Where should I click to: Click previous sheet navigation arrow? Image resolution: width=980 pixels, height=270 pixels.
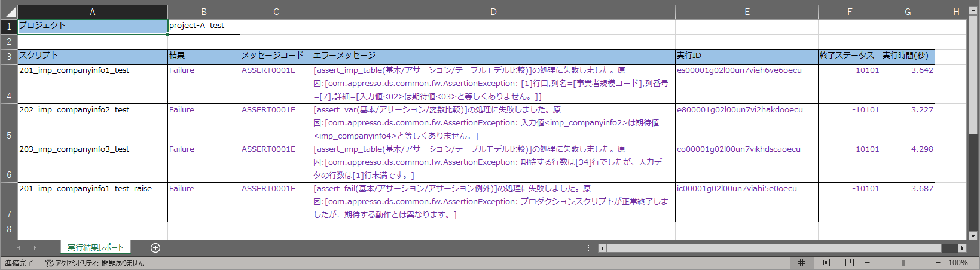(x=19, y=248)
